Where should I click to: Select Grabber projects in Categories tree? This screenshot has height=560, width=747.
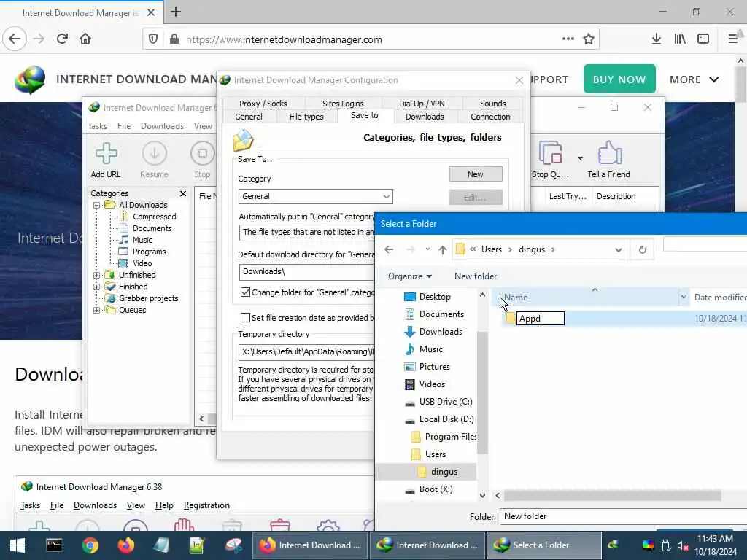tap(148, 298)
